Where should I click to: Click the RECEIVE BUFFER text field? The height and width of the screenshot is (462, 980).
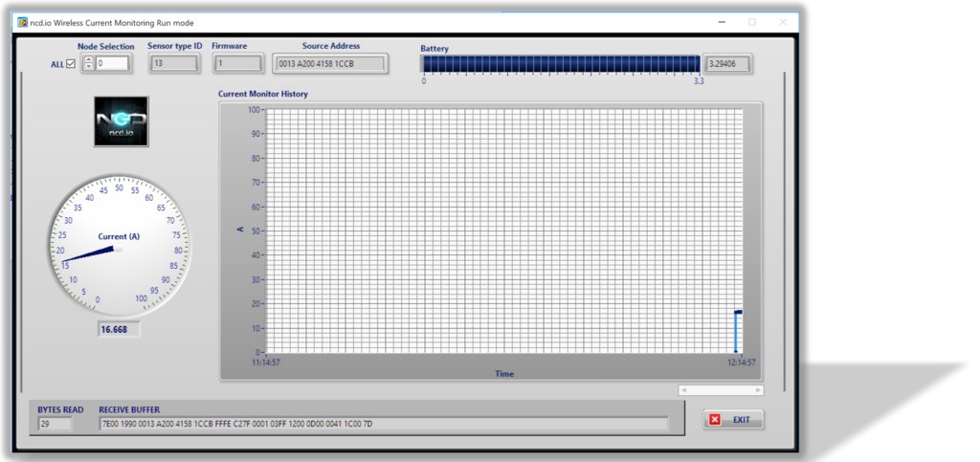(x=383, y=424)
